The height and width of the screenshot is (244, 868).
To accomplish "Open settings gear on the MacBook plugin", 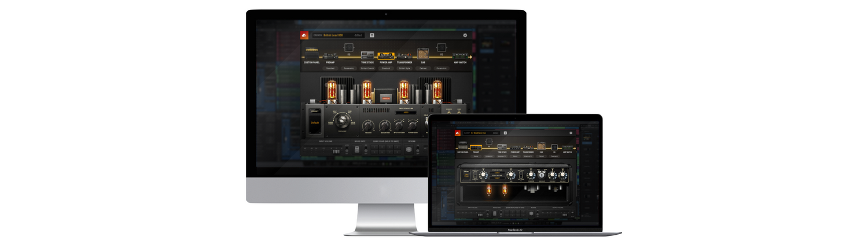I will 571,133.
